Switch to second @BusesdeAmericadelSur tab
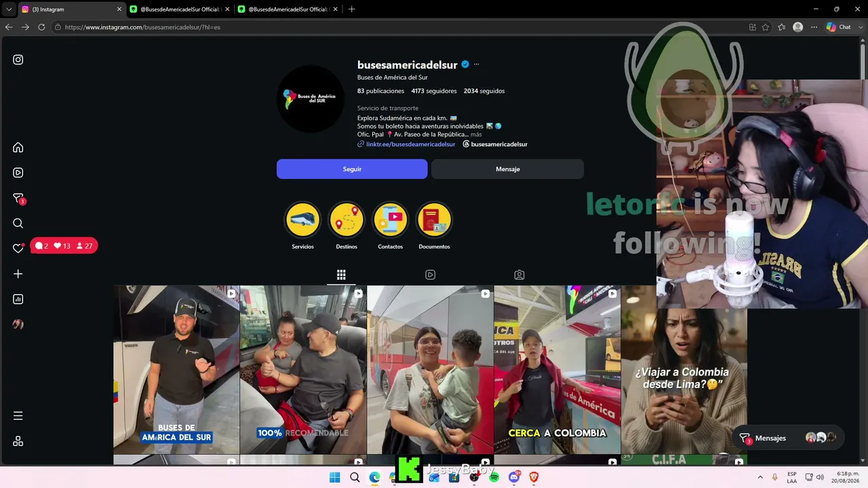868x488 pixels. (x=180, y=9)
